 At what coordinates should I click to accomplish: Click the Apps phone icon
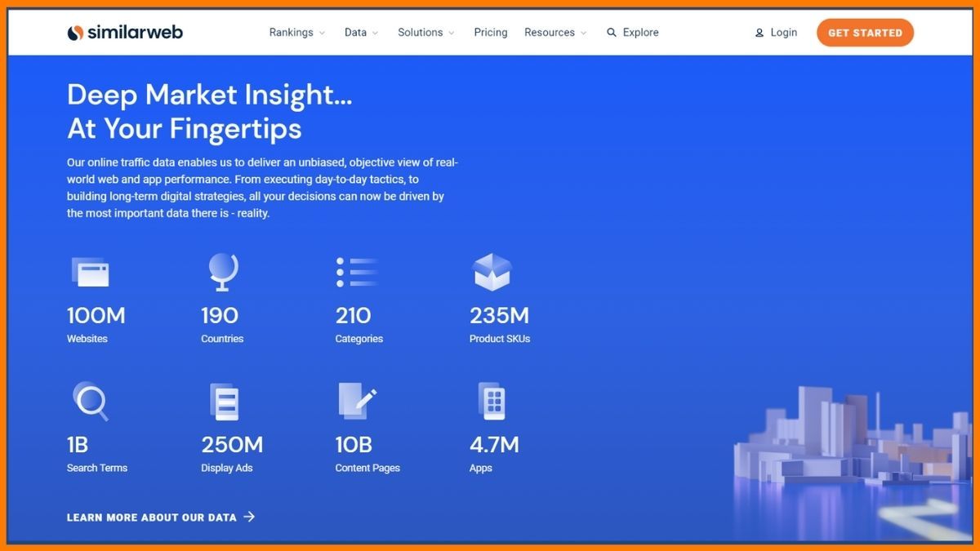491,401
